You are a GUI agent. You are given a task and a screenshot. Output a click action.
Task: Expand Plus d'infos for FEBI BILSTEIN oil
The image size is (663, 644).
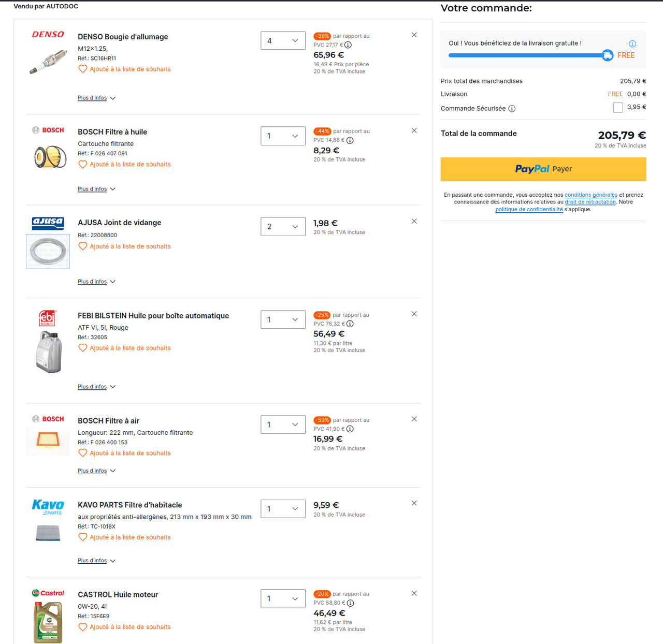pos(96,387)
